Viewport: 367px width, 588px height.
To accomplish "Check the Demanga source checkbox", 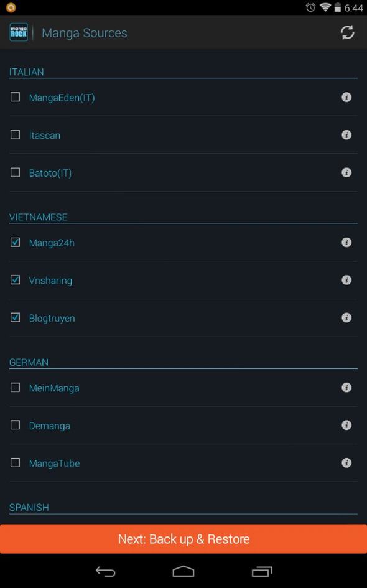I will tap(15, 425).
